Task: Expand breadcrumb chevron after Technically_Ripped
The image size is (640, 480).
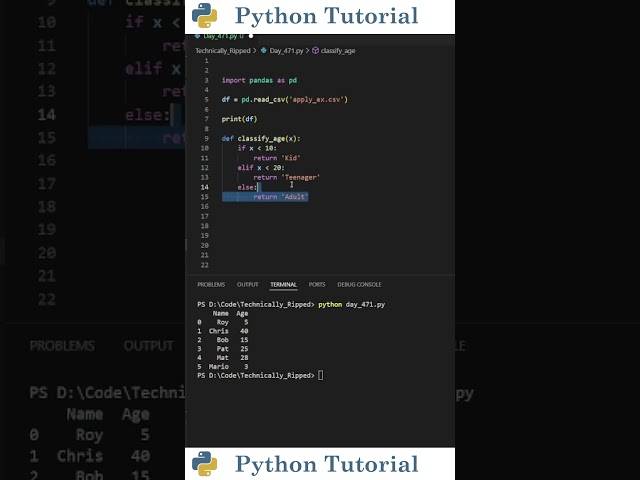Action: click(x=255, y=51)
